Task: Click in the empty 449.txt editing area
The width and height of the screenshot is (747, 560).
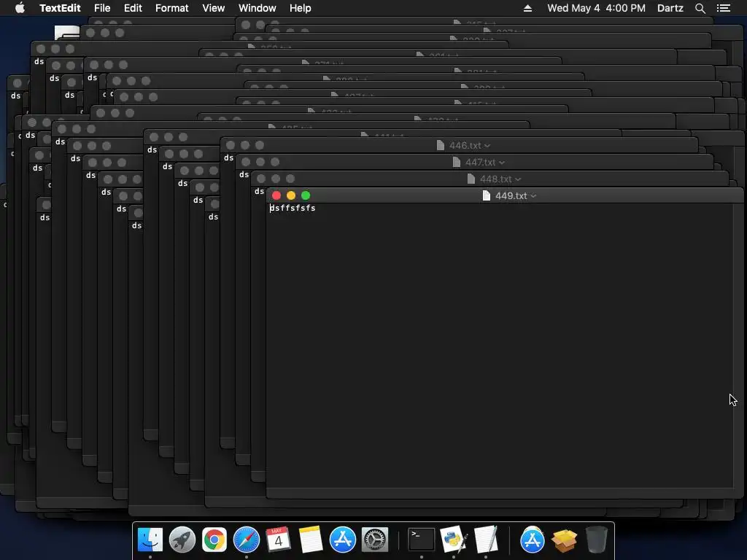Action: 499,350
